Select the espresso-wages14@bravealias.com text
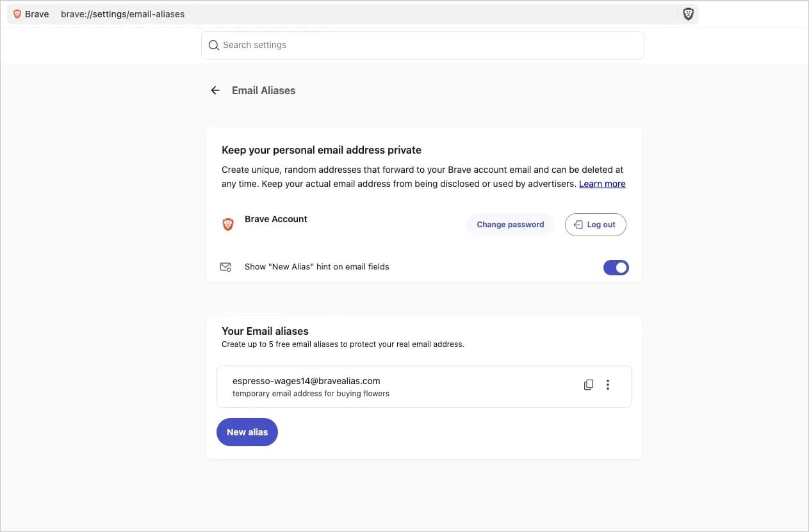 [x=306, y=381]
